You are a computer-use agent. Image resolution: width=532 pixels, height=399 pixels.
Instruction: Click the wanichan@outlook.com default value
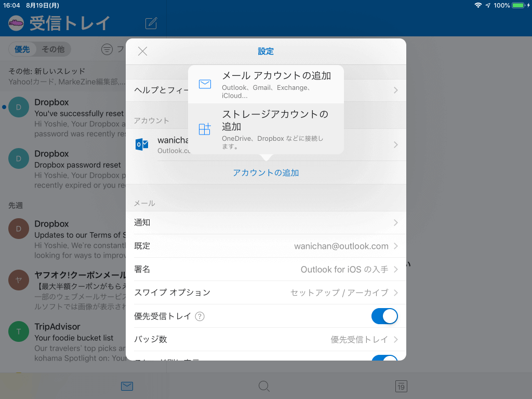[341, 246]
